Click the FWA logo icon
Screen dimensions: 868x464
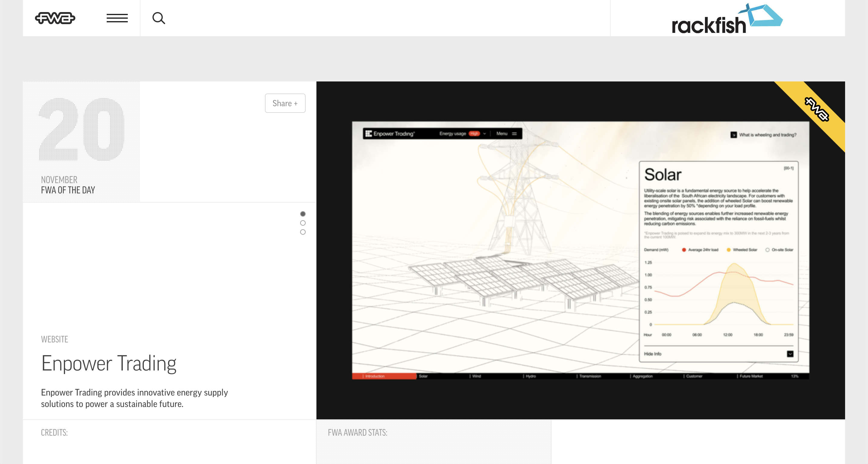55,18
